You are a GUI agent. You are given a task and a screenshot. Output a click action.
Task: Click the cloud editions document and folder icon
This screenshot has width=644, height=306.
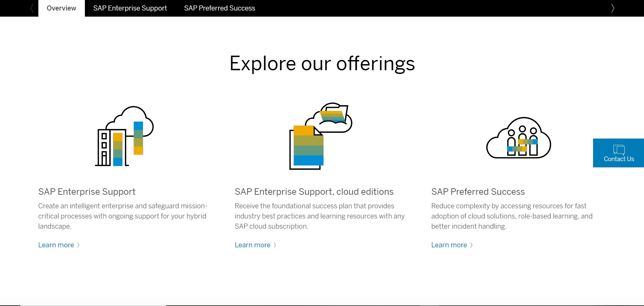coord(321,136)
